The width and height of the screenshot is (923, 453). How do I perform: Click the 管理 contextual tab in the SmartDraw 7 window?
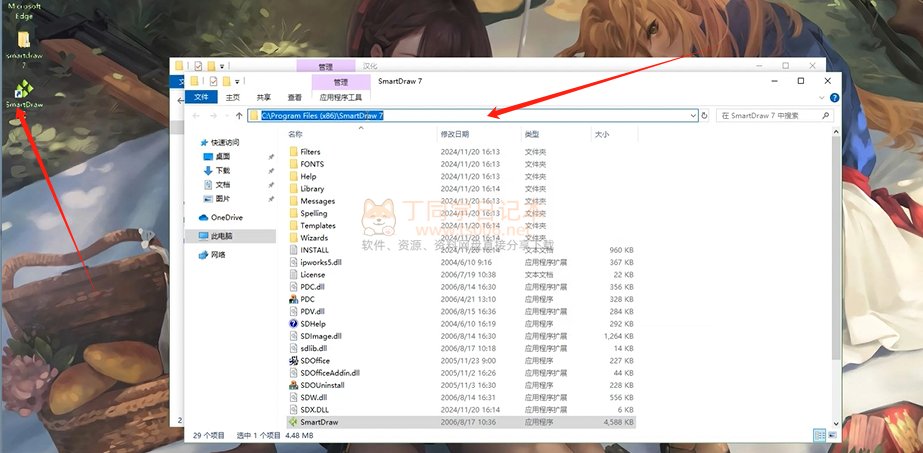coord(341,82)
